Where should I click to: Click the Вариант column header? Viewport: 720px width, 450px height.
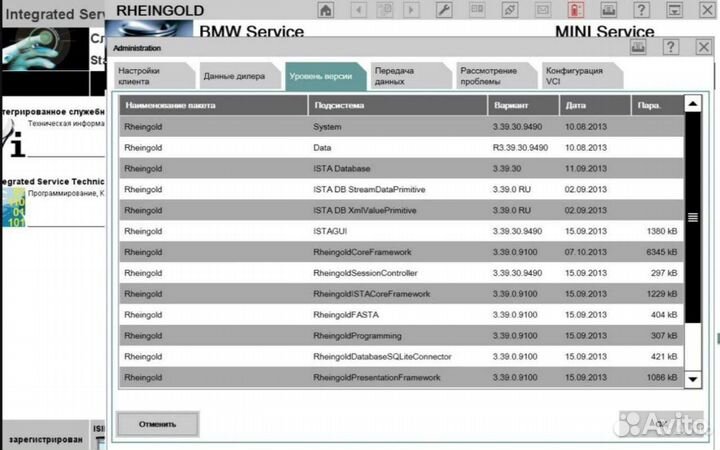click(523, 105)
